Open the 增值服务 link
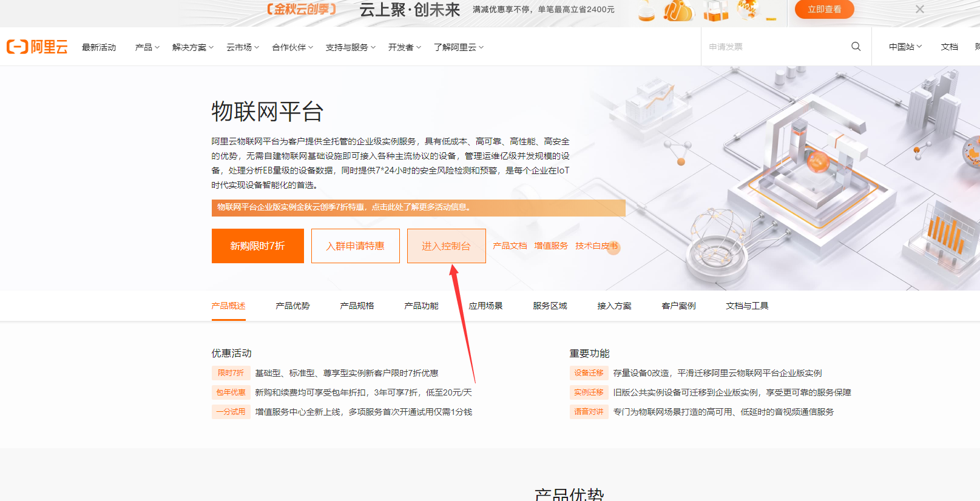 tap(551, 246)
